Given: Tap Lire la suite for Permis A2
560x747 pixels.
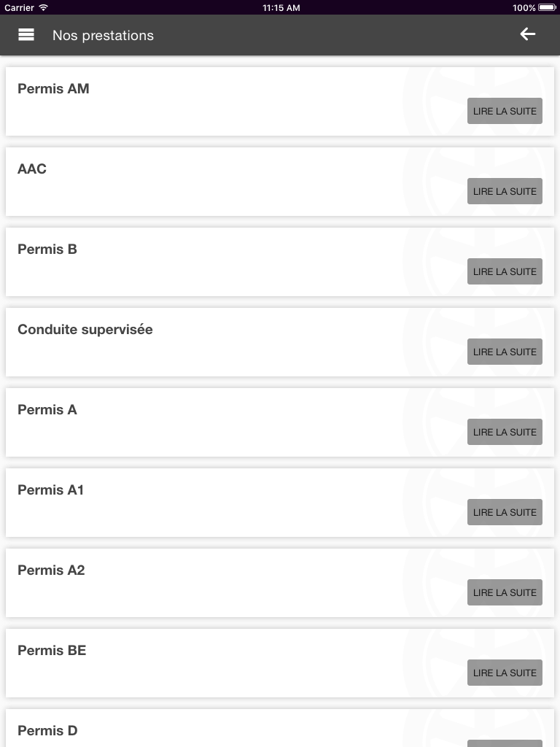Looking at the screenshot, I should 505,592.
